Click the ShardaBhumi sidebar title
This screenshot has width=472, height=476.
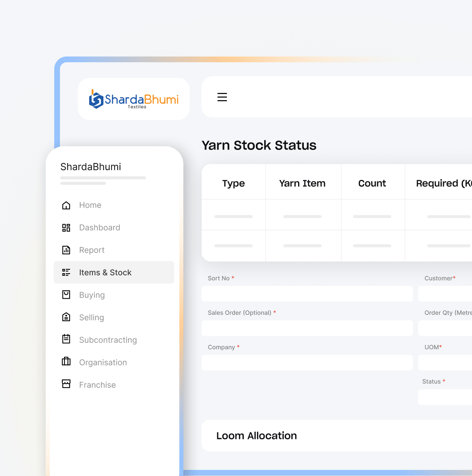click(91, 167)
